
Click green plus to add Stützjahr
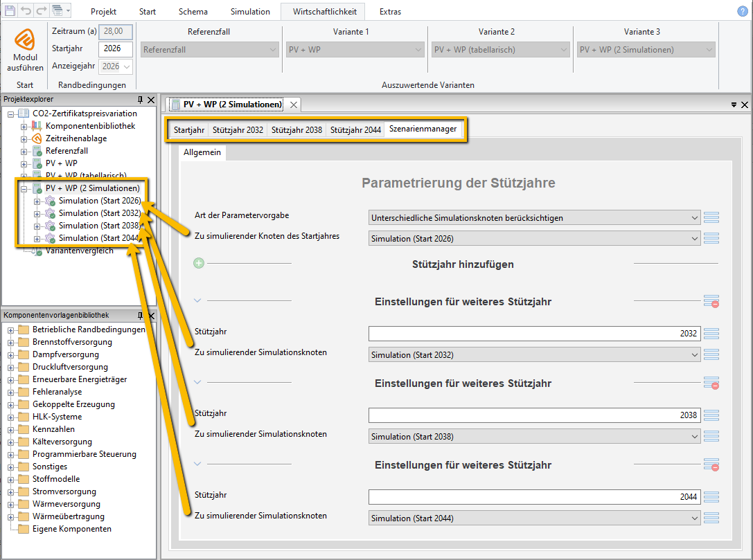tap(199, 263)
